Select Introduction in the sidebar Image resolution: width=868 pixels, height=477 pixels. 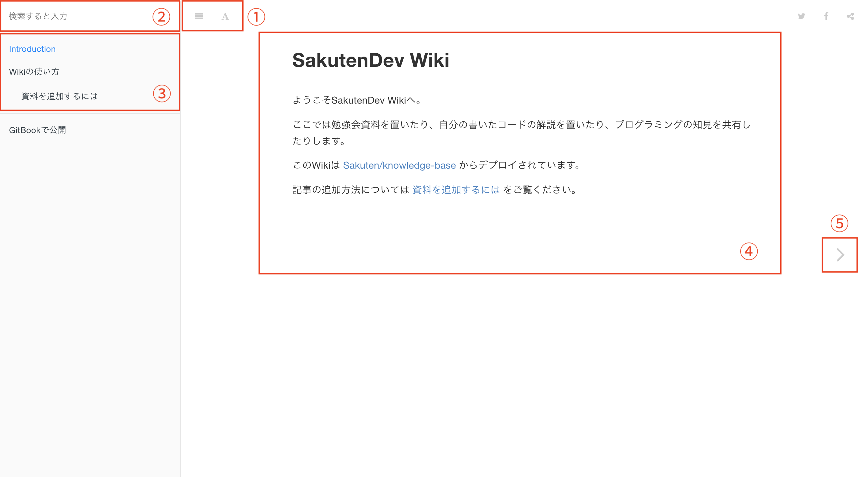pyautogui.click(x=32, y=49)
